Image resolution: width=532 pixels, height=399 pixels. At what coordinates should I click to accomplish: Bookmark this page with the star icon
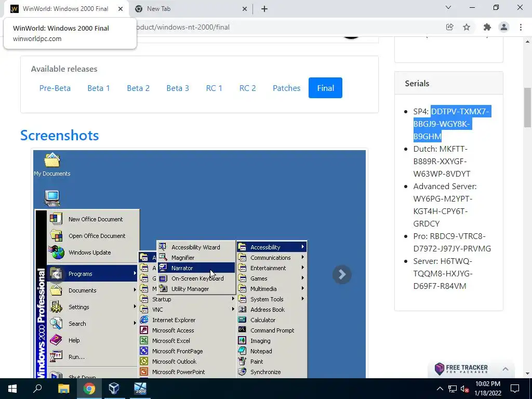(x=467, y=27)
